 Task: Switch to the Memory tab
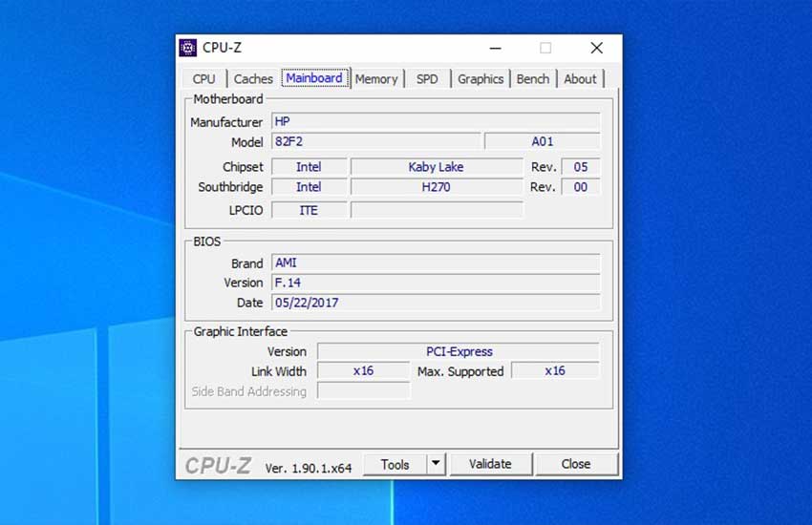[x=376, y=79]
